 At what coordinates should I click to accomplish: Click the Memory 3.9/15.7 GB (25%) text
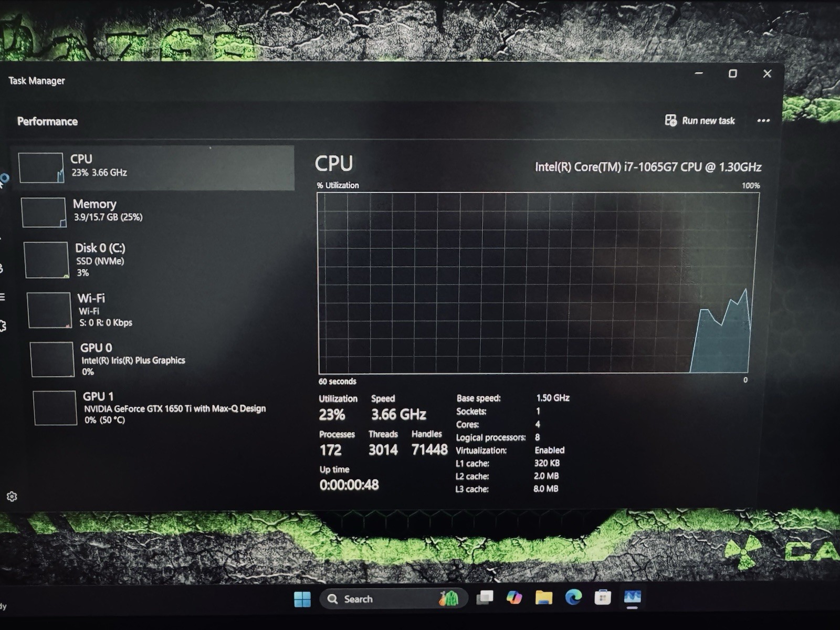coord(108,217)
